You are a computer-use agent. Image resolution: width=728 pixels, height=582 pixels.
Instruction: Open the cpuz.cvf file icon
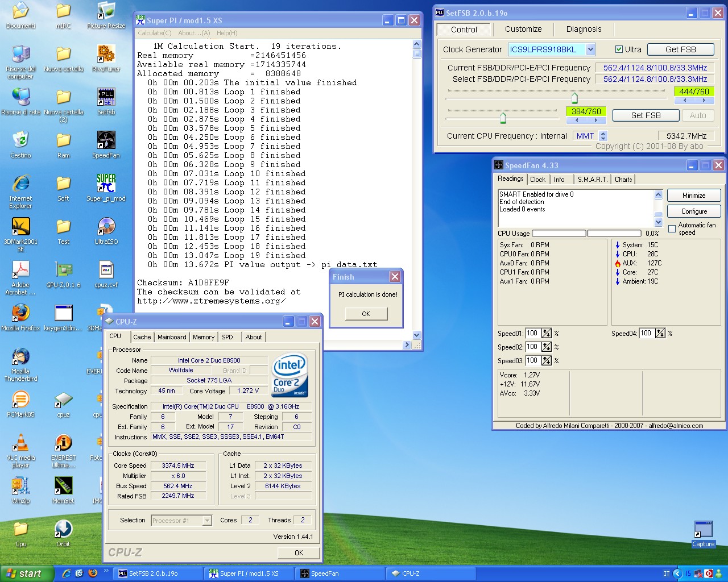(x=106, y=275)
